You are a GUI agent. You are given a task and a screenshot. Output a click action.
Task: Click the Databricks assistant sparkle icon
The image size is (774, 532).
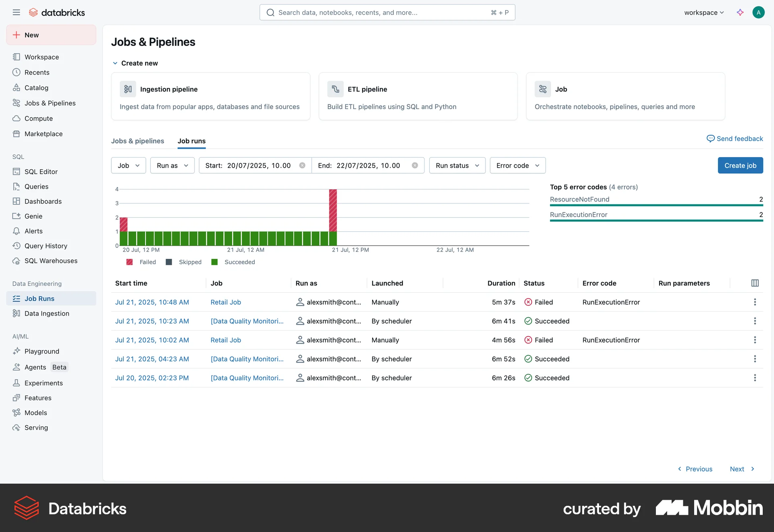(x=740, y=12)
